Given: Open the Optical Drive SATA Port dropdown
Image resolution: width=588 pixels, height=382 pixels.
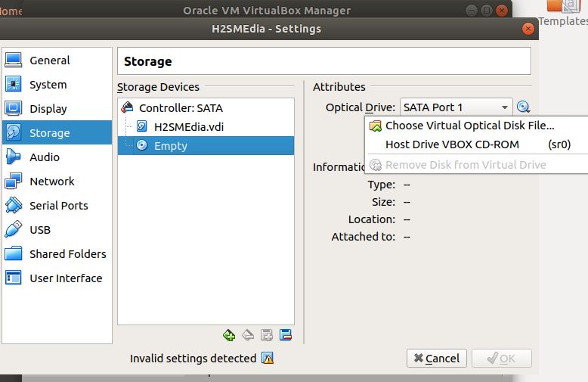Looking at the screenshot, I should pos(456,107).
